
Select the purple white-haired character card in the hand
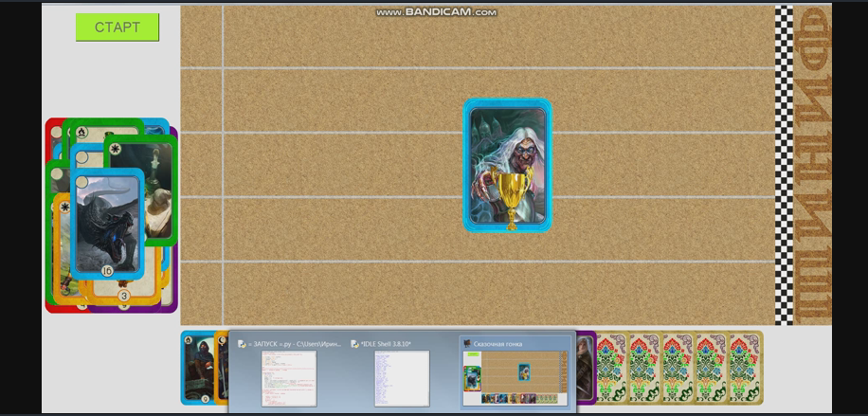coord(586,368)
